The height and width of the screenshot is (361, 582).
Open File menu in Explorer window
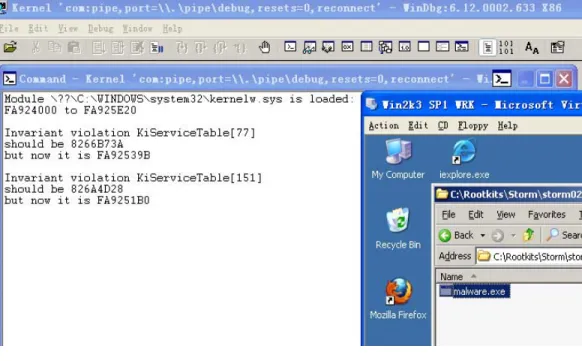click(x=448, y=214)
